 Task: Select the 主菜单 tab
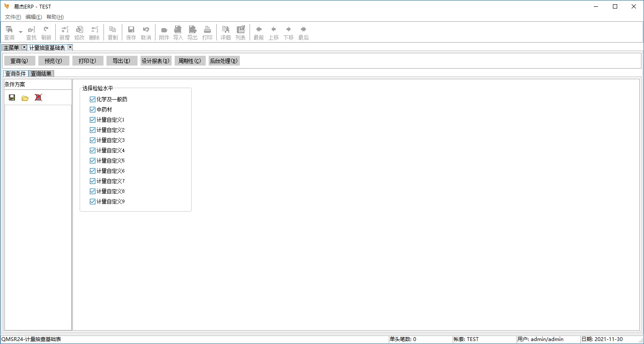11,48
